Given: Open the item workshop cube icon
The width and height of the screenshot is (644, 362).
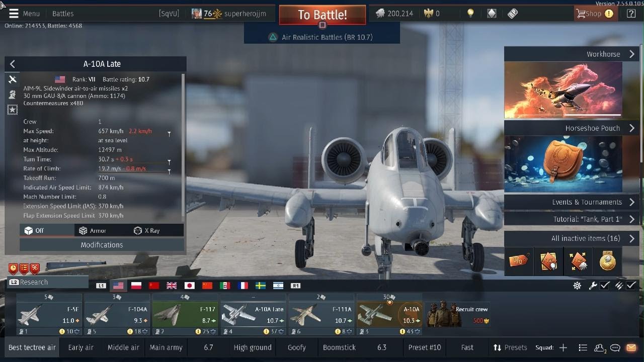Looking at the screenshot, I should [492, 14].
